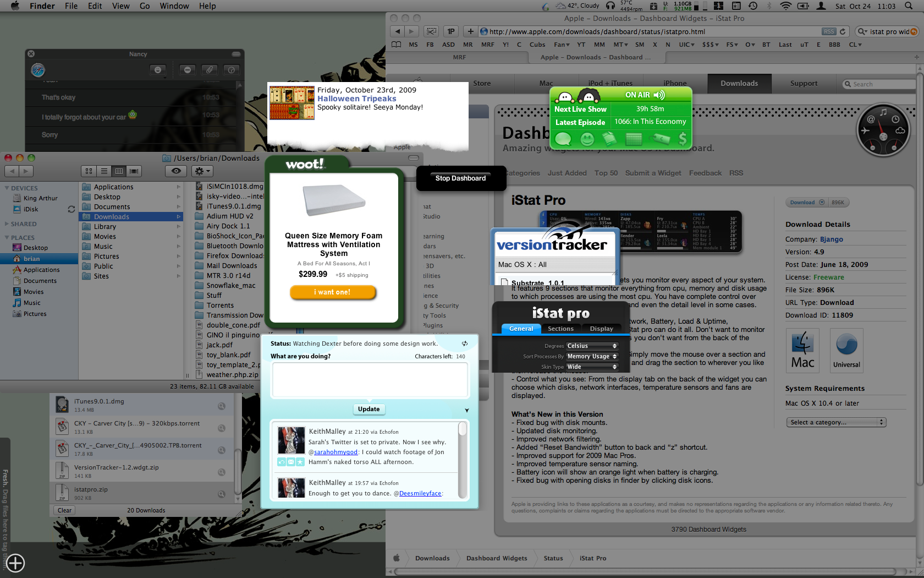Click smiley face icon in green On Air widget

[587, 139]
